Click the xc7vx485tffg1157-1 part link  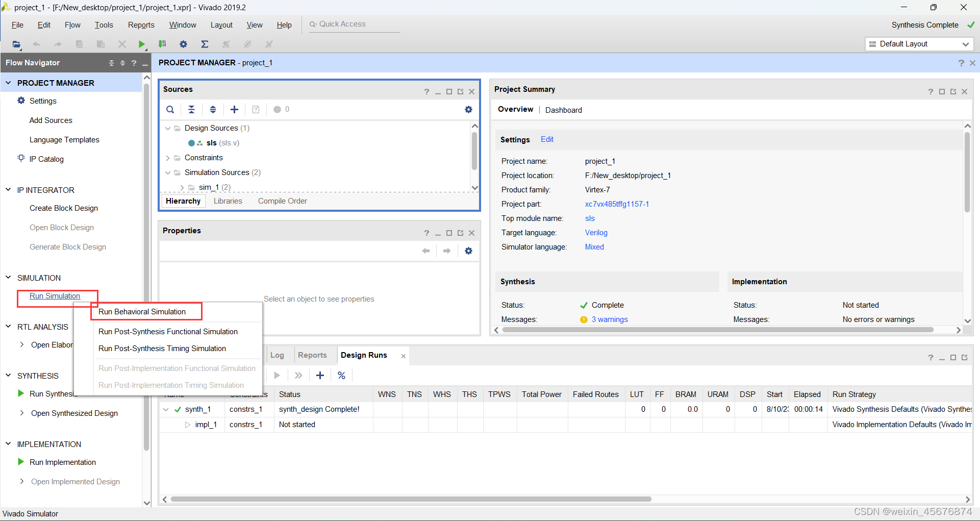coord(617,204)
